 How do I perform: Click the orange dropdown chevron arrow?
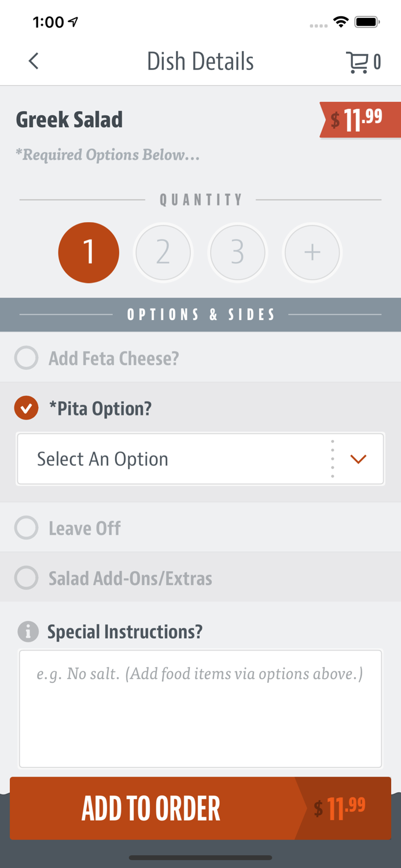coord(359,459)
